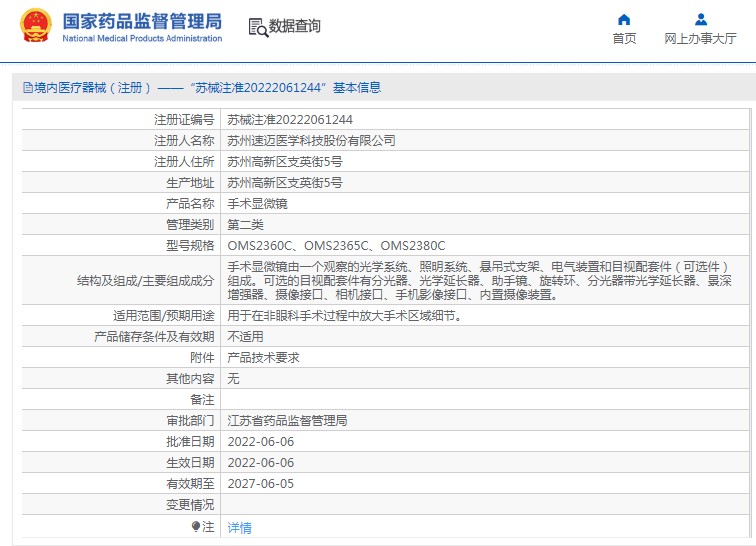Click the 批准日期 date 2022-06-06
The height and width of the screenshot is (546, 756).
[x=261, y=442]
